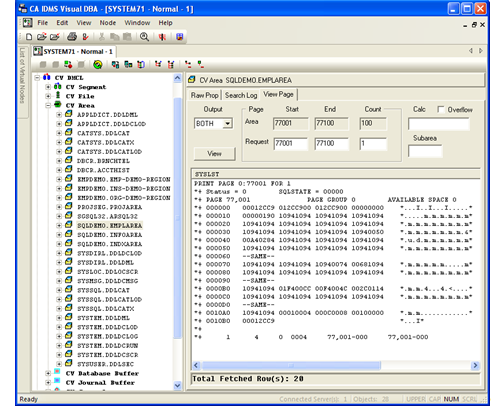Image resolution: width=491 pixels, height=415 pixels.
Task: Expand the CV Database Buffer node
Action: [x=48, y=373]
